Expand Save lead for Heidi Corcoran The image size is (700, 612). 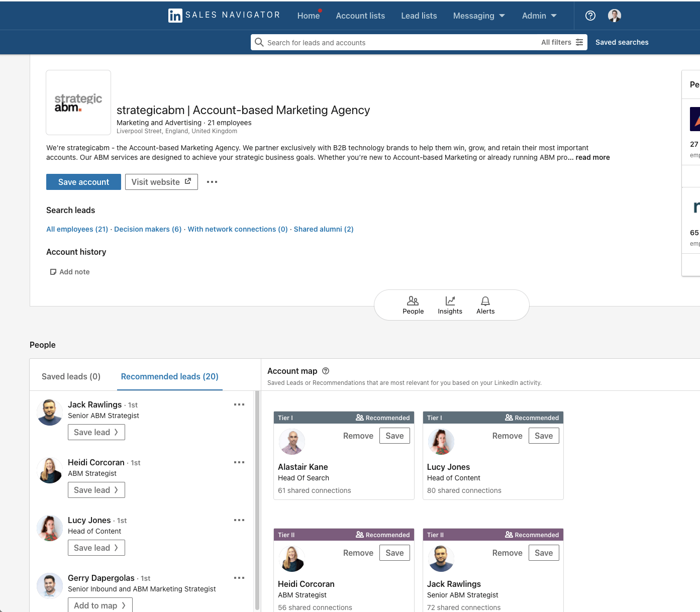(x=96, y=490)
